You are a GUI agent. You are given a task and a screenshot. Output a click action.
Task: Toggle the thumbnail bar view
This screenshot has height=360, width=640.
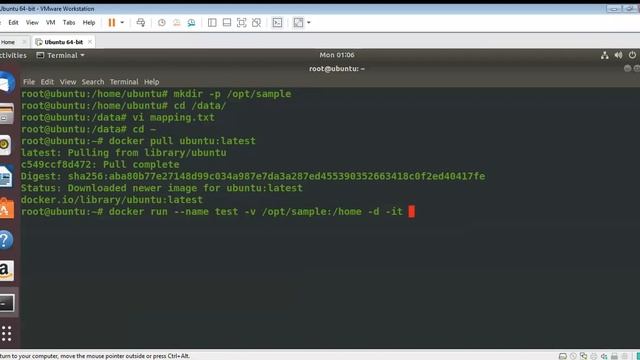227,23
